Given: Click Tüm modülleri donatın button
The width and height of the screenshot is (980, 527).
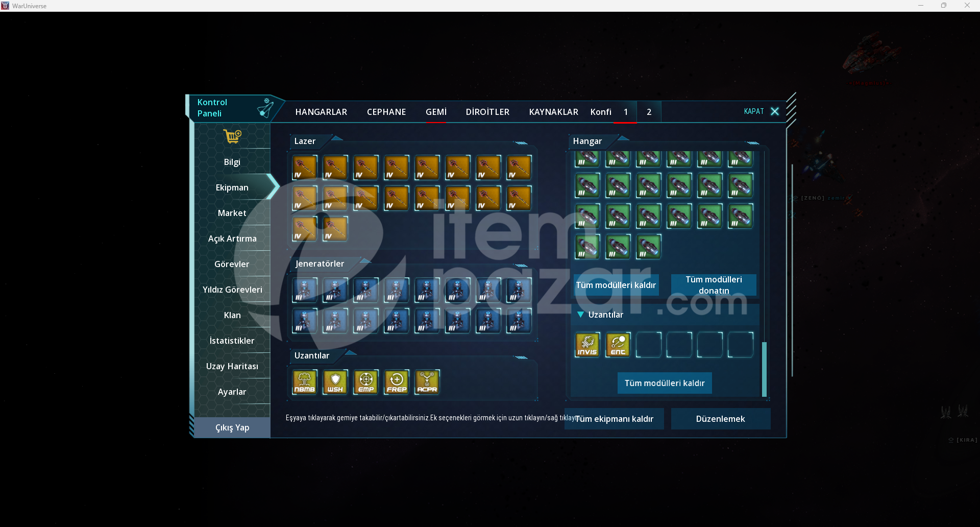Looking at the screenshot, I should tap(714, 285).
